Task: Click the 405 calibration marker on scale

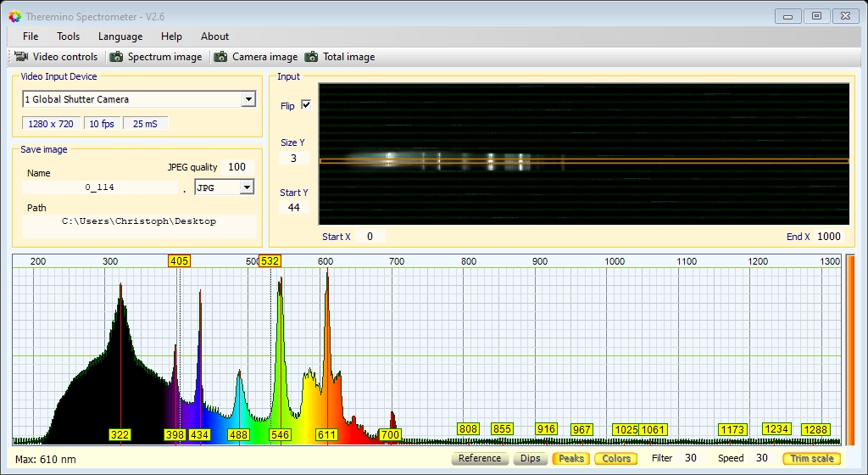Action: pyautogui.click(x=180, y=260)
